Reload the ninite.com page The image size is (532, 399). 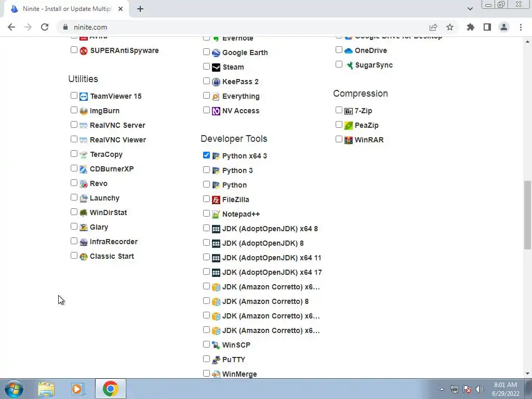[x=45, y=27]
